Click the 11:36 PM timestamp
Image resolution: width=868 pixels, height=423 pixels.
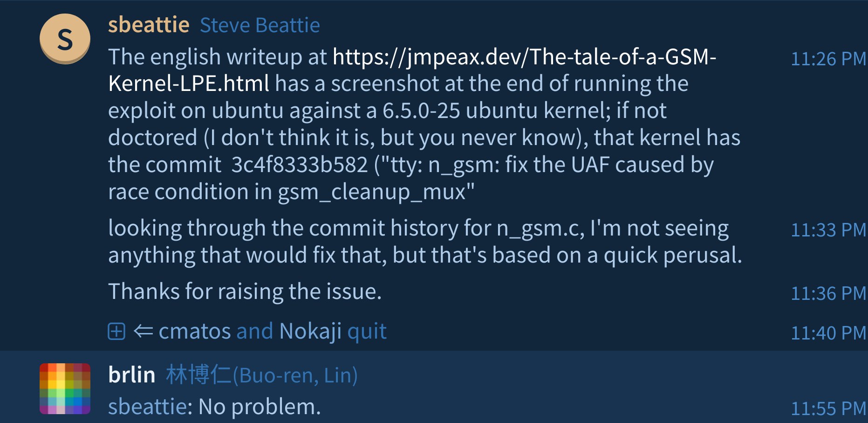[x=828, y=293]
